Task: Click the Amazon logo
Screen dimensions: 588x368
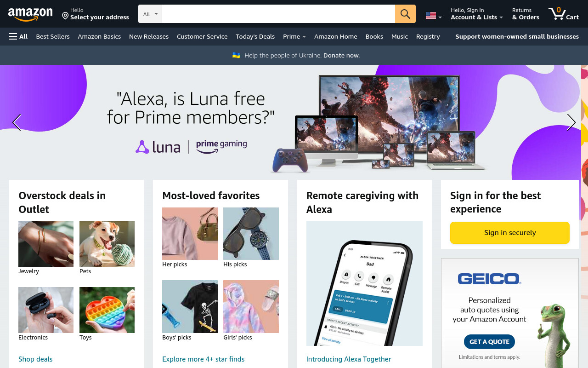Action: (30, 14)
